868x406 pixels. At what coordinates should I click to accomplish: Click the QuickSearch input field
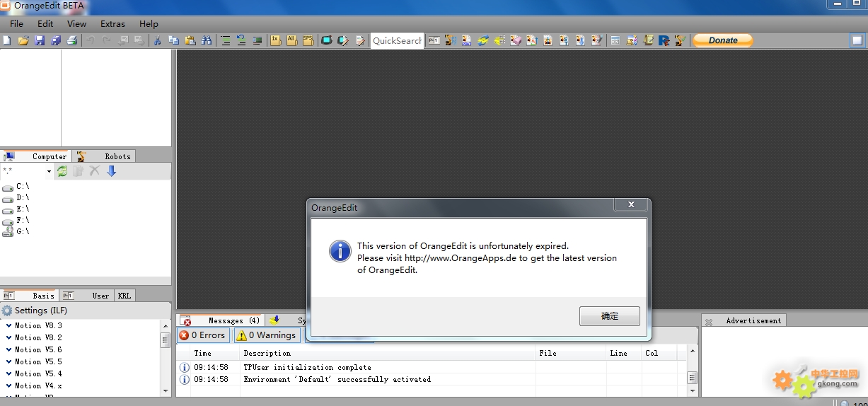397,40
